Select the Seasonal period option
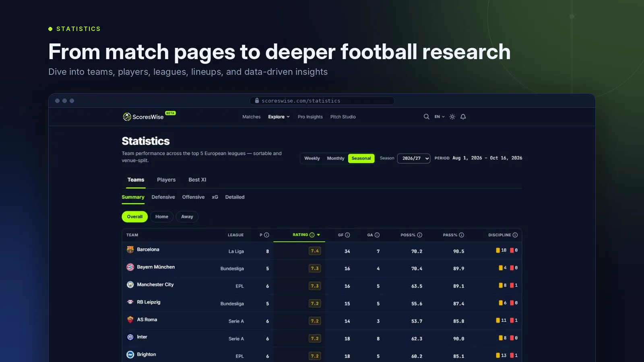 click(361, 158)
